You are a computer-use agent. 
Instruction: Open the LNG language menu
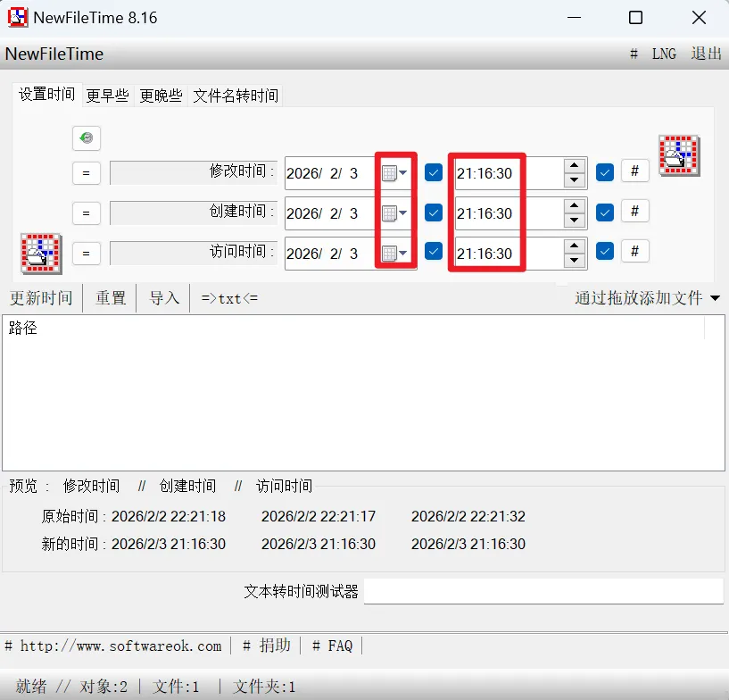pos(664,54)
